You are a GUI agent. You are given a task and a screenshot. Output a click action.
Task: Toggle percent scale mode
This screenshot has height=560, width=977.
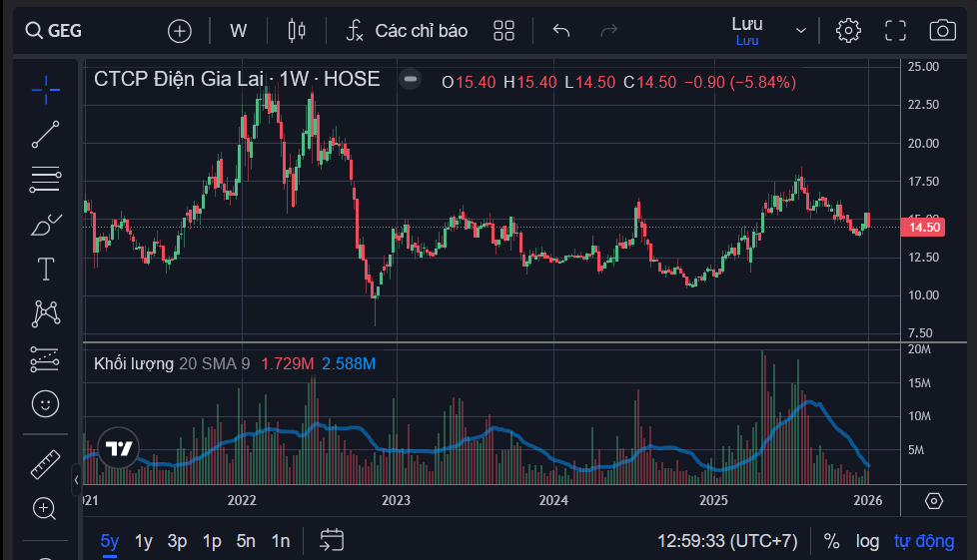coord(831,541)
